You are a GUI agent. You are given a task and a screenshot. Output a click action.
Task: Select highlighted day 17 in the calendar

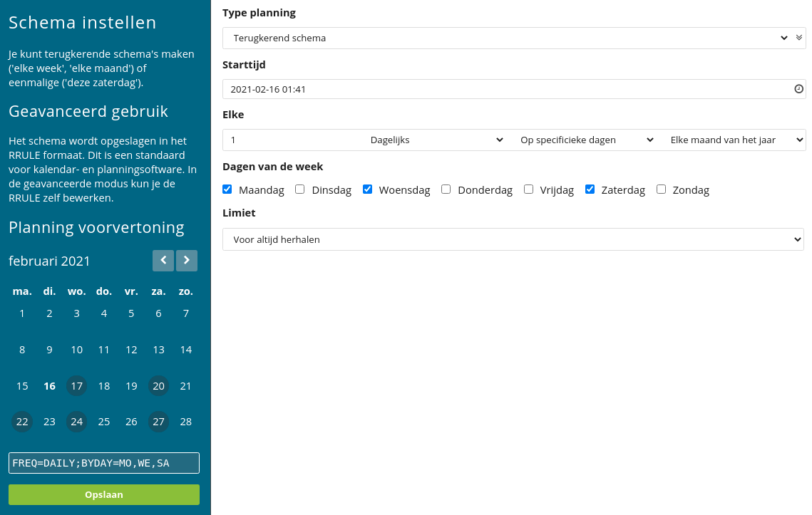point(77,386)
